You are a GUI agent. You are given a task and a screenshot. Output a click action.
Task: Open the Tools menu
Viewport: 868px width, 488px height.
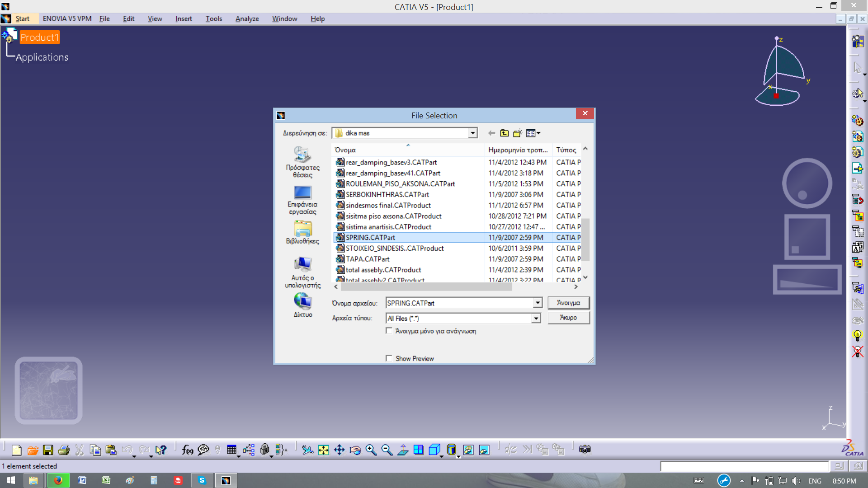[x=213, y=19]
